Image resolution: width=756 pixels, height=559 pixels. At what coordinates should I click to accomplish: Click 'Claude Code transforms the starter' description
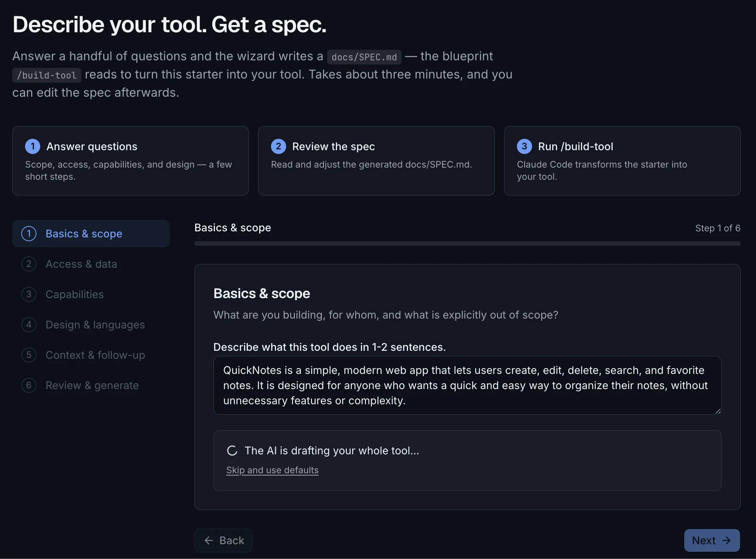point(602,171)
